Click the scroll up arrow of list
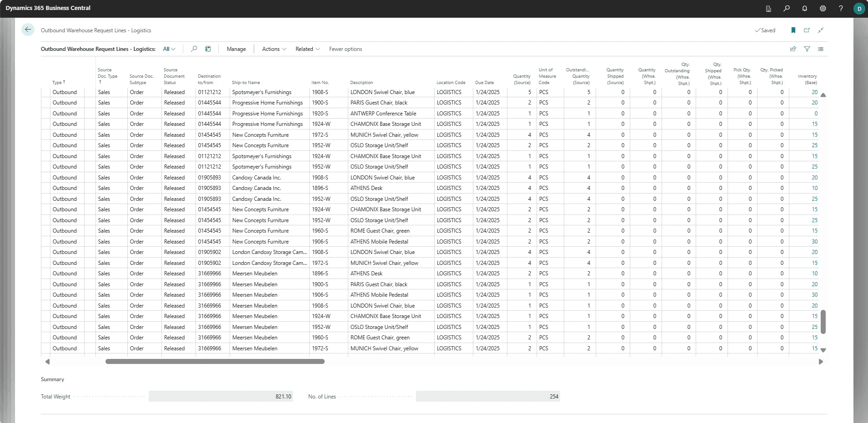This screenshot has height=423, width=868. point(823,95)
